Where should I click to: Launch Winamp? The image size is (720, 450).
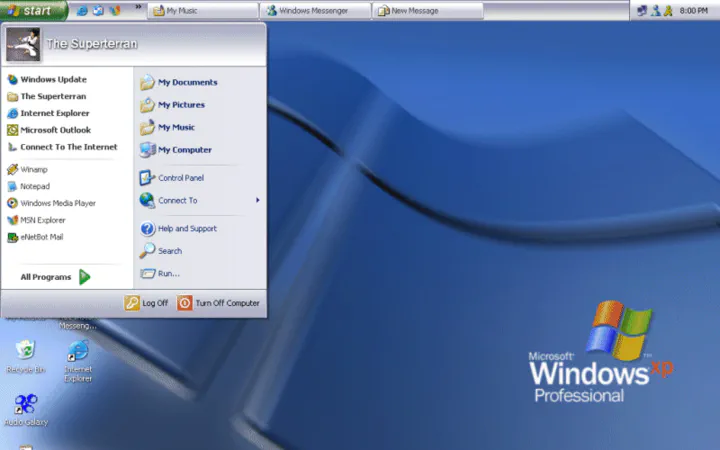[28, 169]
